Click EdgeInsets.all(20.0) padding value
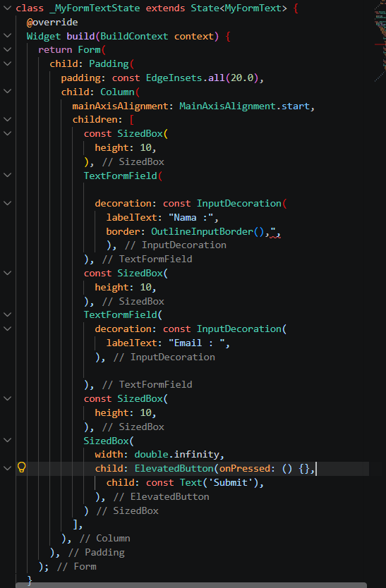 click(203, 78)
